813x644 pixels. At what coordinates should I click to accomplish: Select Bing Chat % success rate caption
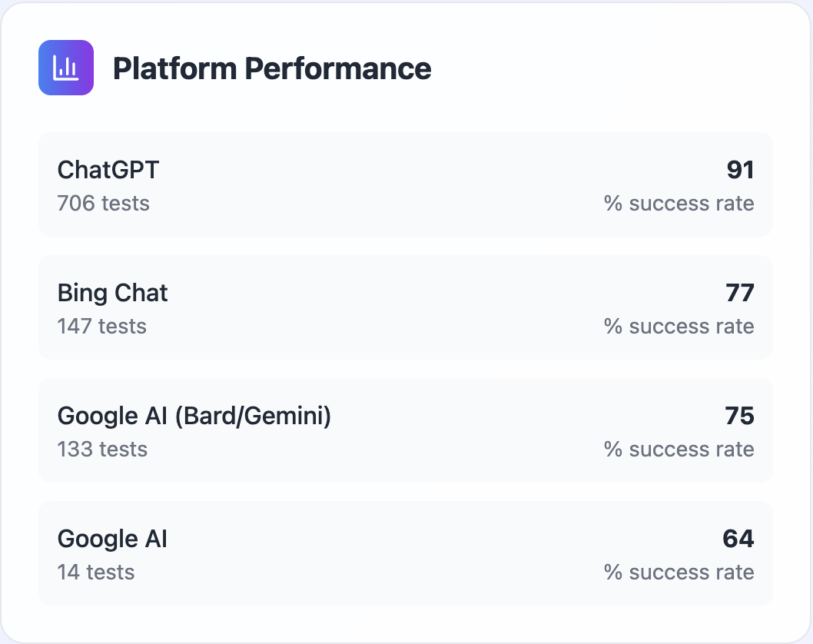tap(679, 326)
